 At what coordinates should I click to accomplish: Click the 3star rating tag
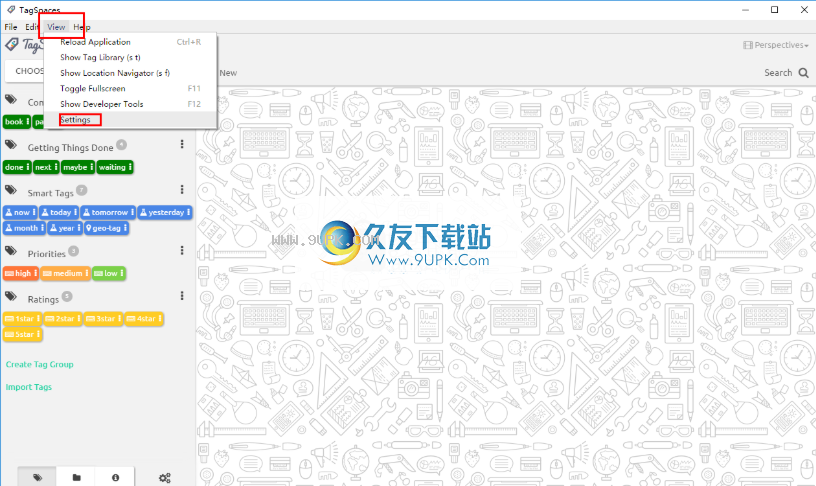(104, 318)
